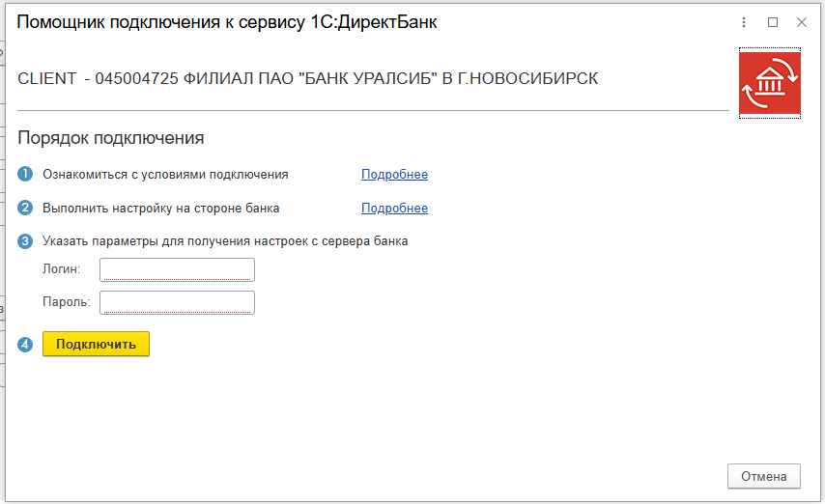Select the bank name text CLIENT - 045004725
The width and height of the screenshot is (825, 504).
pyautogui.click(x=308, y=78)
